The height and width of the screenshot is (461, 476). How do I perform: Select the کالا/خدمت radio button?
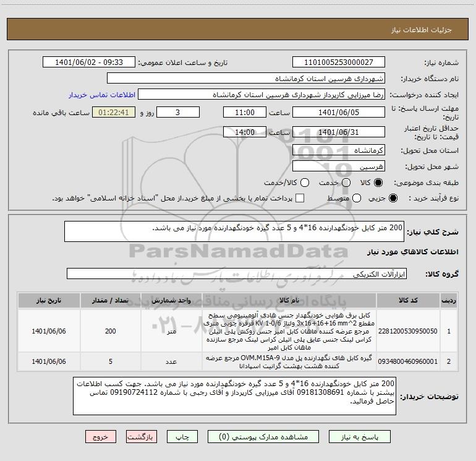click(305, 183)
